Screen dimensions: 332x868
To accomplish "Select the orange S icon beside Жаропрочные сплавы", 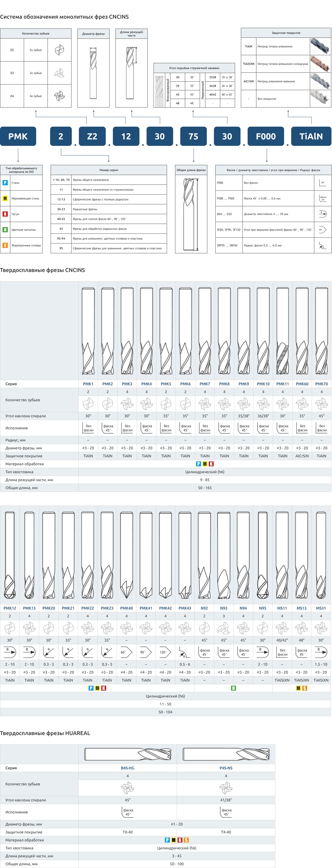I will [5, 245].
